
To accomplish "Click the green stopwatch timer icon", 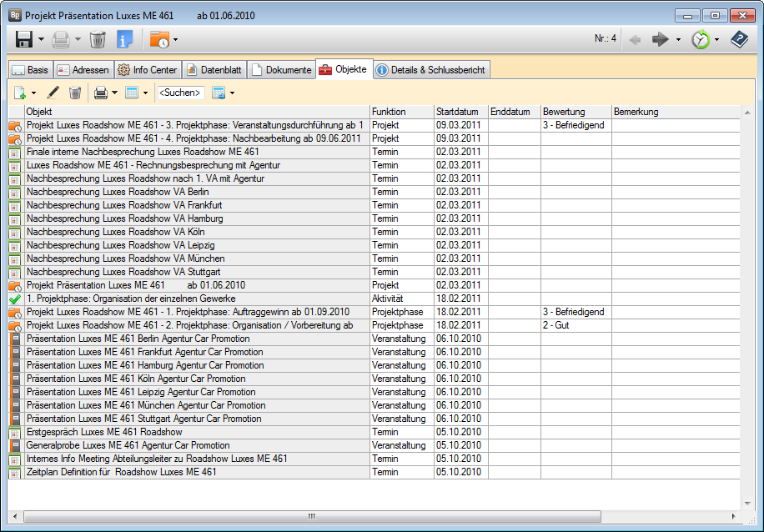I will pos(701,39).
